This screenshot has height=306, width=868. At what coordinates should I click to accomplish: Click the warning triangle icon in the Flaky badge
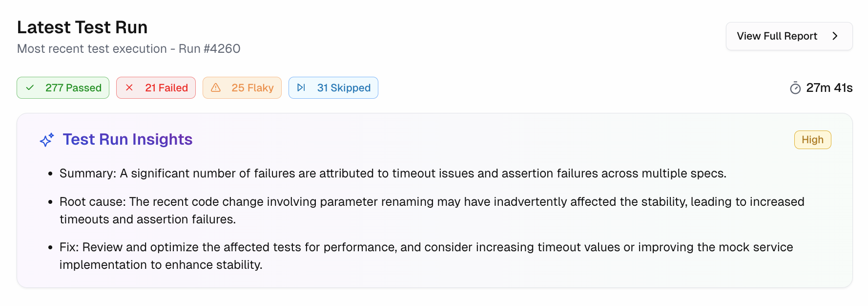[x=216, y=88]
